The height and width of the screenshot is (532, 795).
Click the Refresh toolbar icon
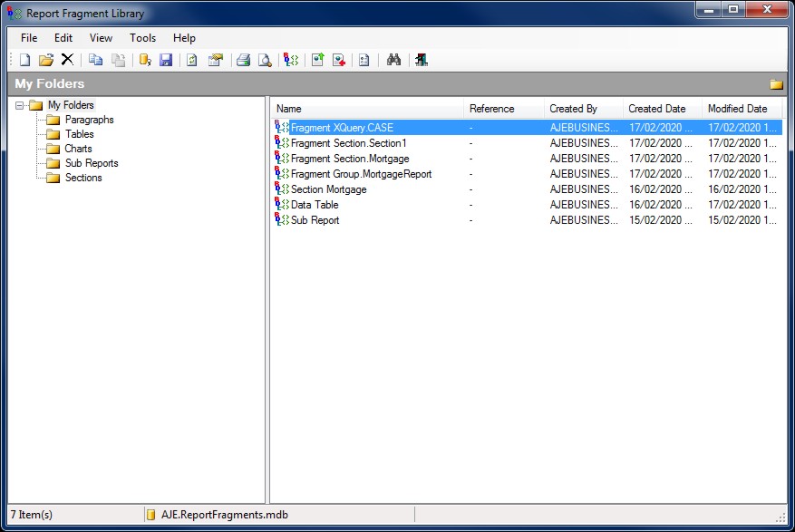pos(192,60)
